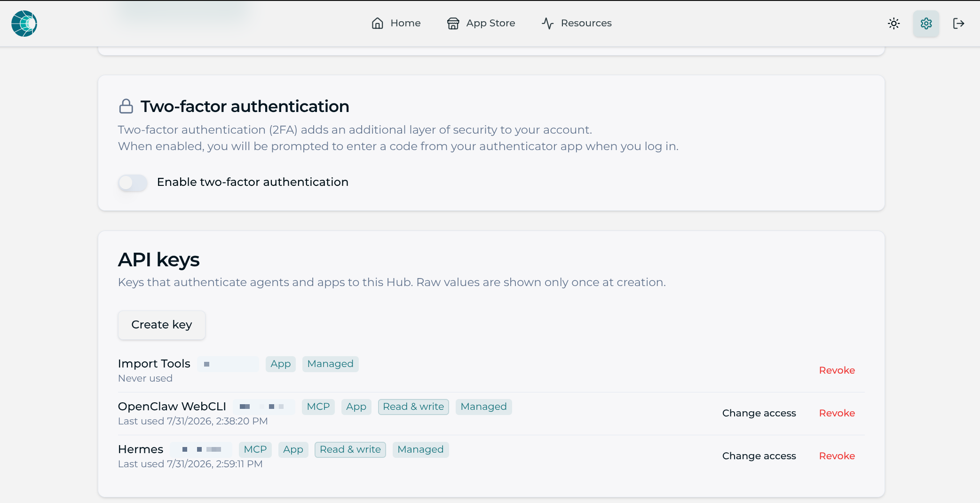Click the Read & write badge on Hermes
Viewport: 980px width, 503px height.
(350, 450)
